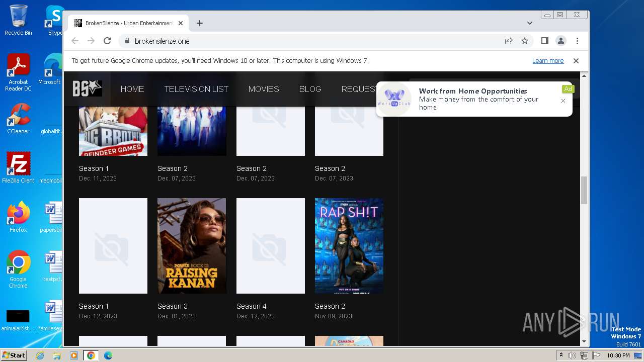Screen dimensions: 644x362
Task: Open the MOVIES menu item
Action: point(264,89)
